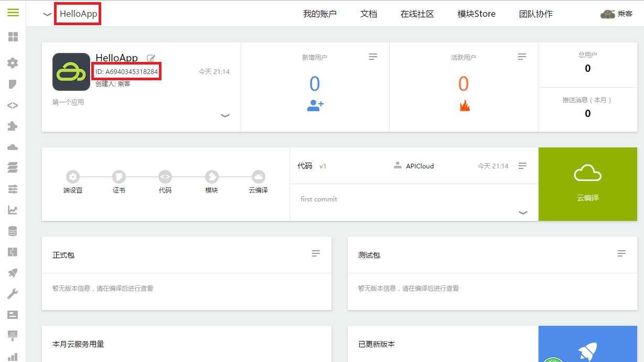644x362 pixels.
Task: Click the first commit message
Action: click(319, 199)
